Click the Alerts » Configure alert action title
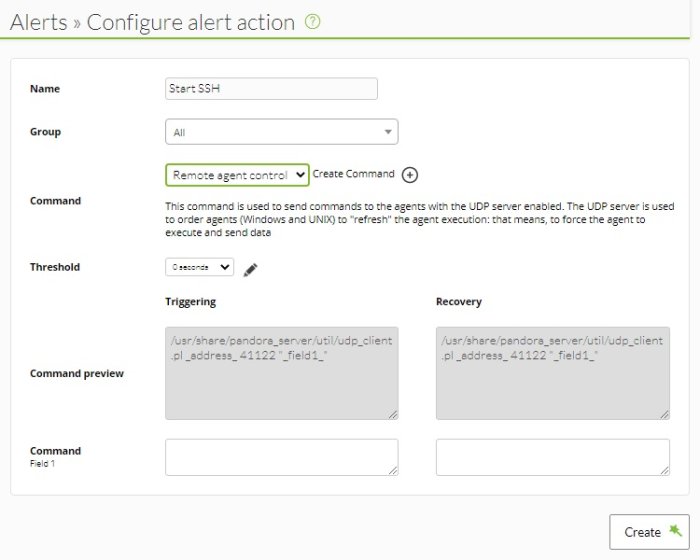 pyautogui.click(x=152, y=22)
